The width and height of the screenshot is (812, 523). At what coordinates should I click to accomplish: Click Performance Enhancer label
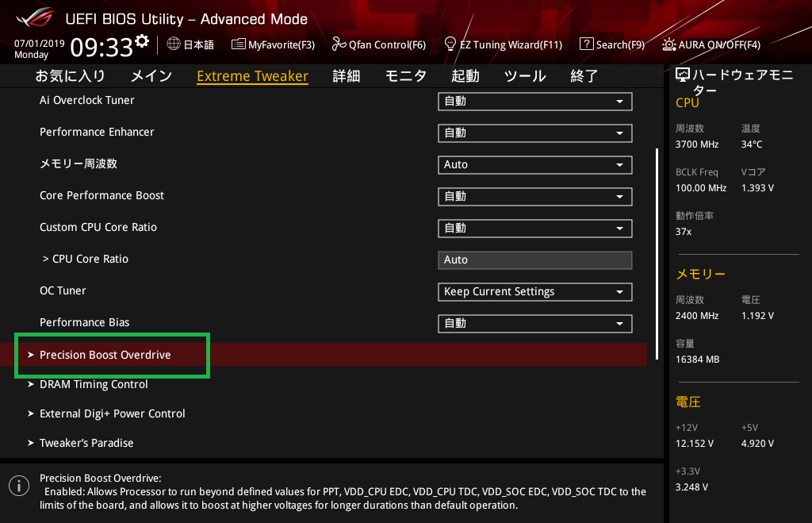coord(97,133)
